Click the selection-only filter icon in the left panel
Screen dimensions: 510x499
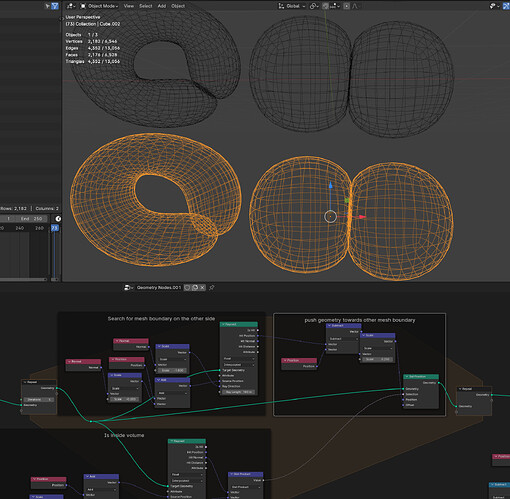(47, 6)
